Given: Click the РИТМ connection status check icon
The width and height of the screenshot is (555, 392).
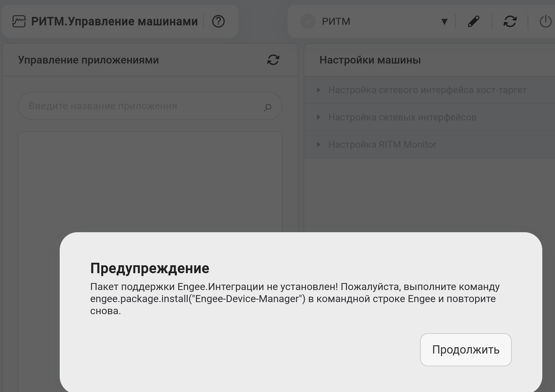Looking at the screenshot, I should pos(308,21).
